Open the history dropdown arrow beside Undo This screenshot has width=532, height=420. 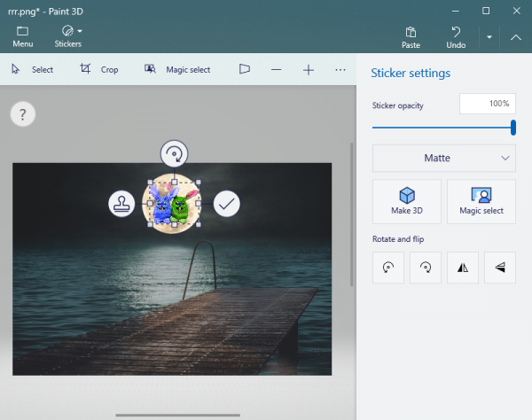pos(489,37)
